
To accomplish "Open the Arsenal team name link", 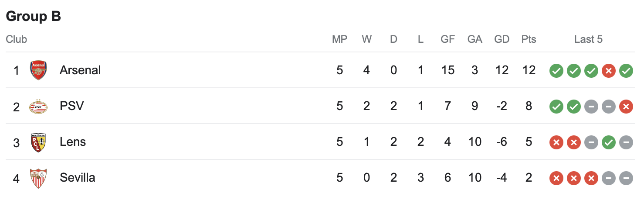I will (x=80, y=70).
